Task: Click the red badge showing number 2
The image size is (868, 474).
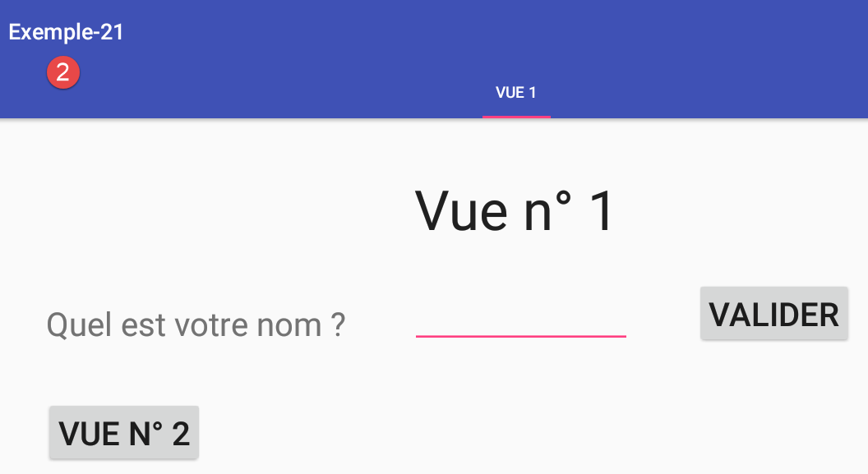Action: click(x=63, y=72)
